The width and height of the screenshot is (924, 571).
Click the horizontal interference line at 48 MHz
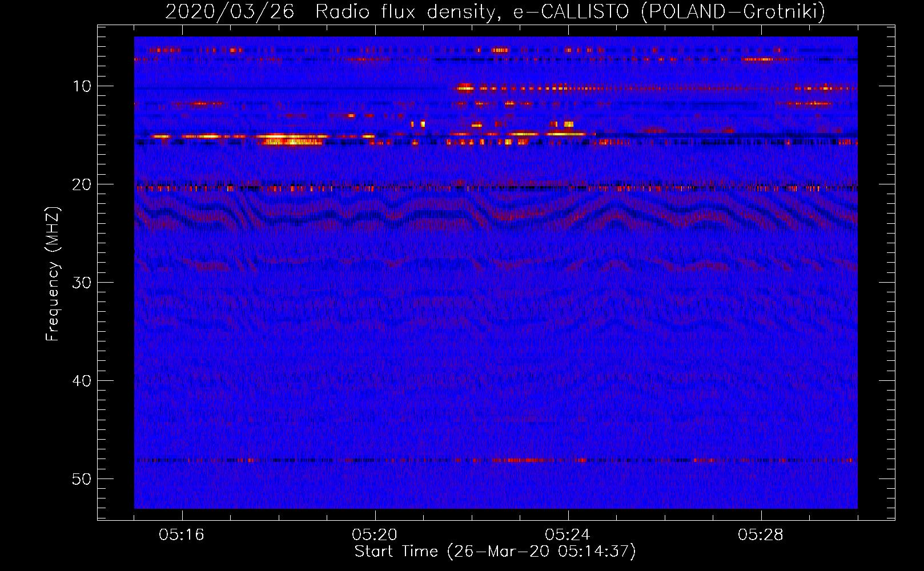point(496,460)
